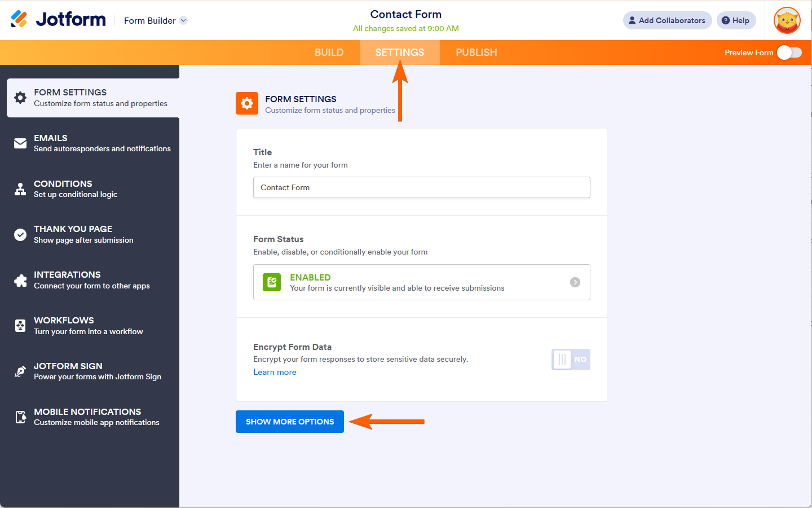Click the orange Form Settings header gear icon
The image size is (812, 508).
click(x=247, y=103)
